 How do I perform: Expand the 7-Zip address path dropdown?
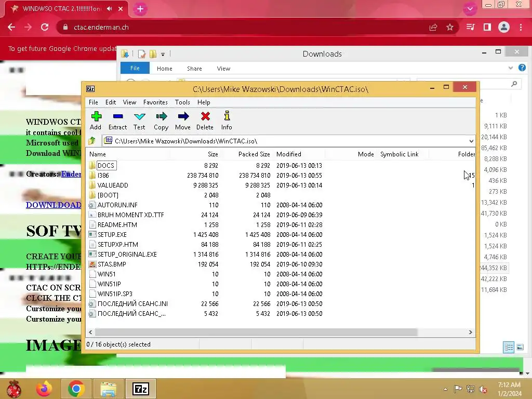[x=471, y=141]
